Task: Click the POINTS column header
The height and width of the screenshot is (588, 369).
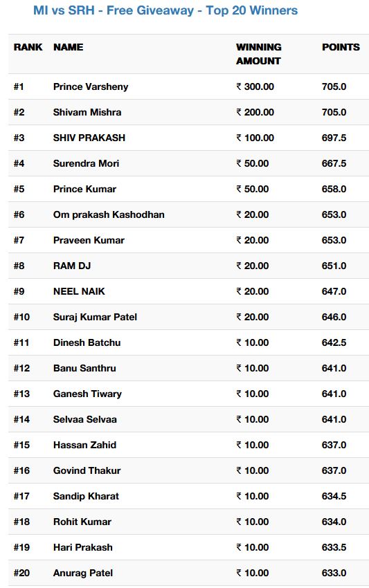Action: 341,47
